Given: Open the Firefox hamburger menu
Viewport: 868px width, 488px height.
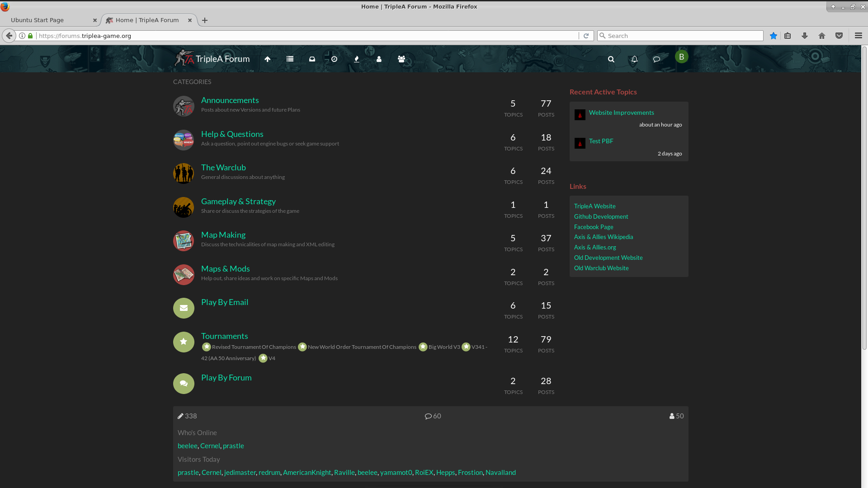Looking at the screenshot, I should [x=858, y=36].
